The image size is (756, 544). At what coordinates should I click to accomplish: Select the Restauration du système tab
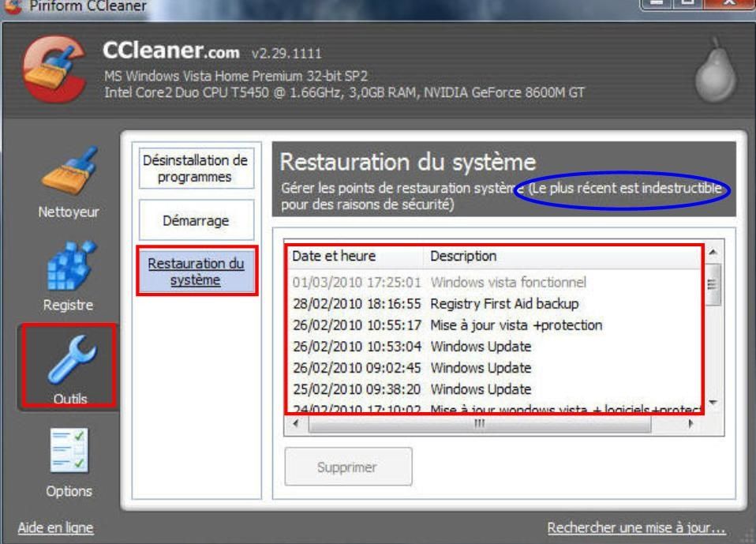click(196, 271)
